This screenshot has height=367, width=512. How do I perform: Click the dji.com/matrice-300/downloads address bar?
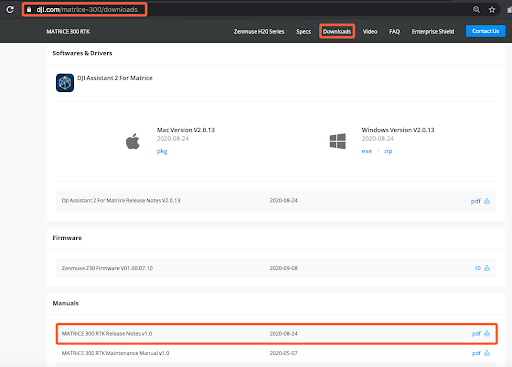(x=84, y=10)
